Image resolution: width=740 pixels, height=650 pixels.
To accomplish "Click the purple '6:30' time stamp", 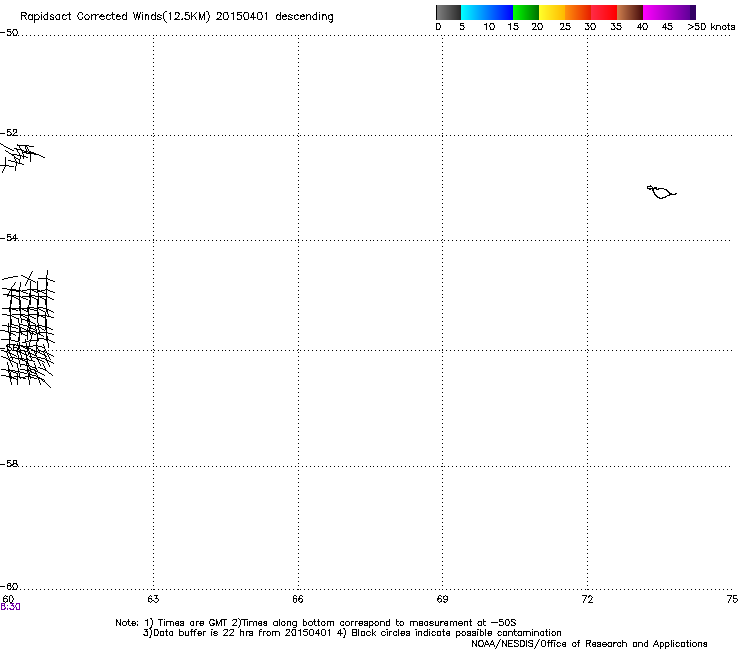I will (10, 607).
